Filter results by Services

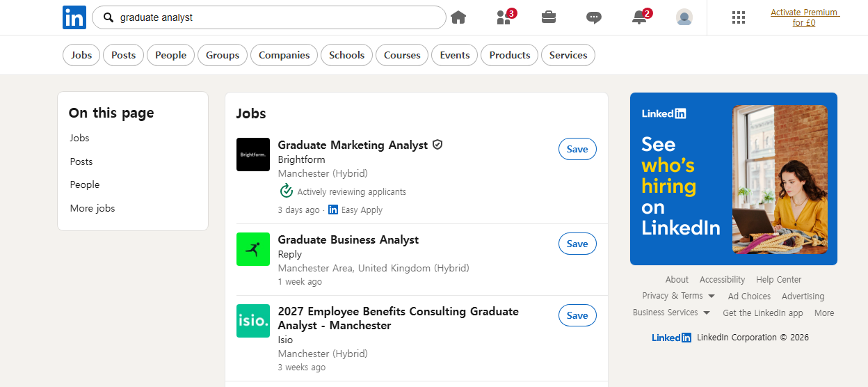(x=568, y=55)
